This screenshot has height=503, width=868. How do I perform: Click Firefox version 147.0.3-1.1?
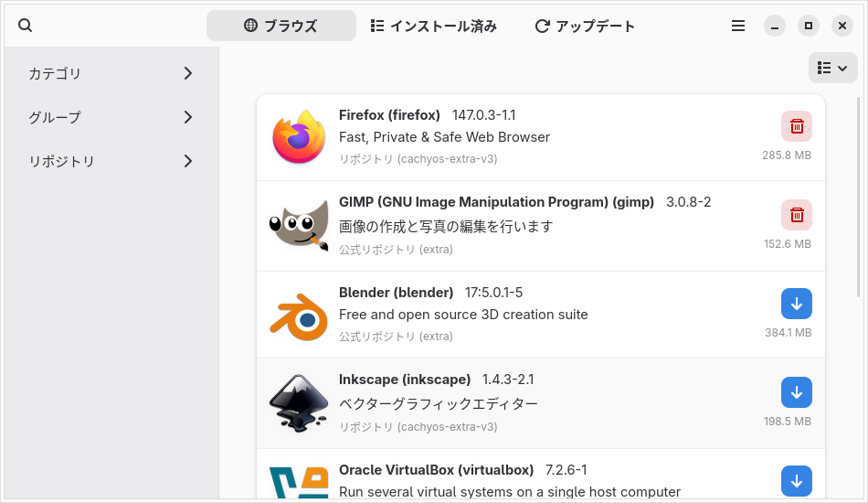point(484,114)
